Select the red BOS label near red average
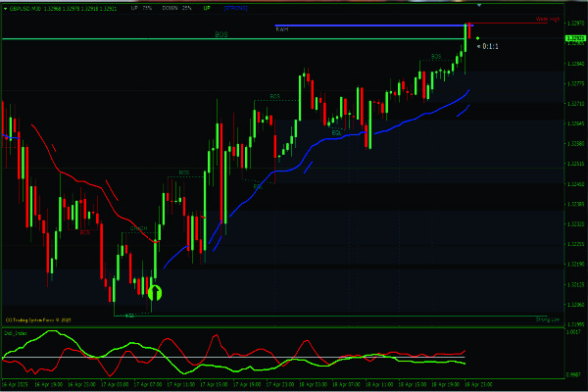This screenshot has width=588, height=392. pos(84,232)
